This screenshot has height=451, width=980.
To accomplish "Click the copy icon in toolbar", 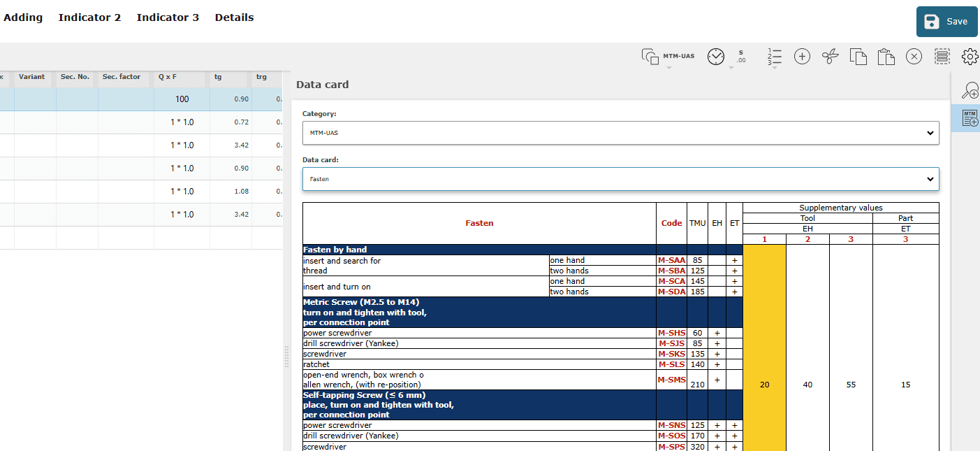I will 858,57.
